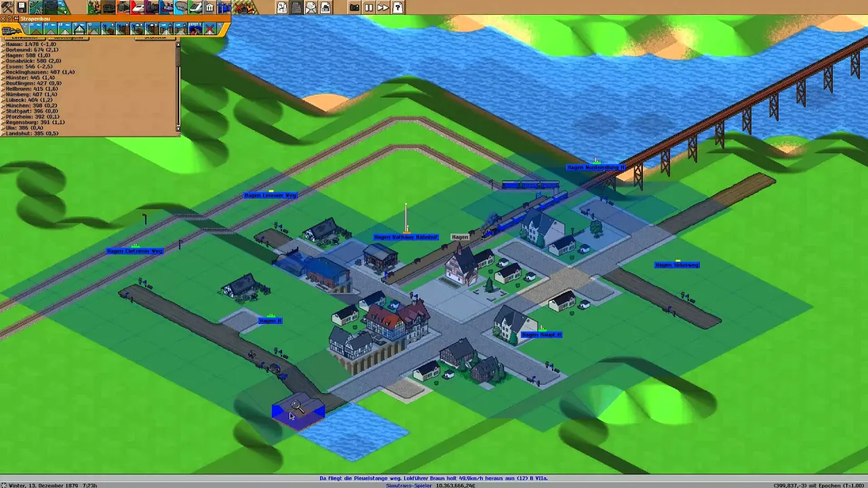Image resolution: width=868 pixels, height=488 pixels.
Task: Activate fast forward
Action: (383, 7)
